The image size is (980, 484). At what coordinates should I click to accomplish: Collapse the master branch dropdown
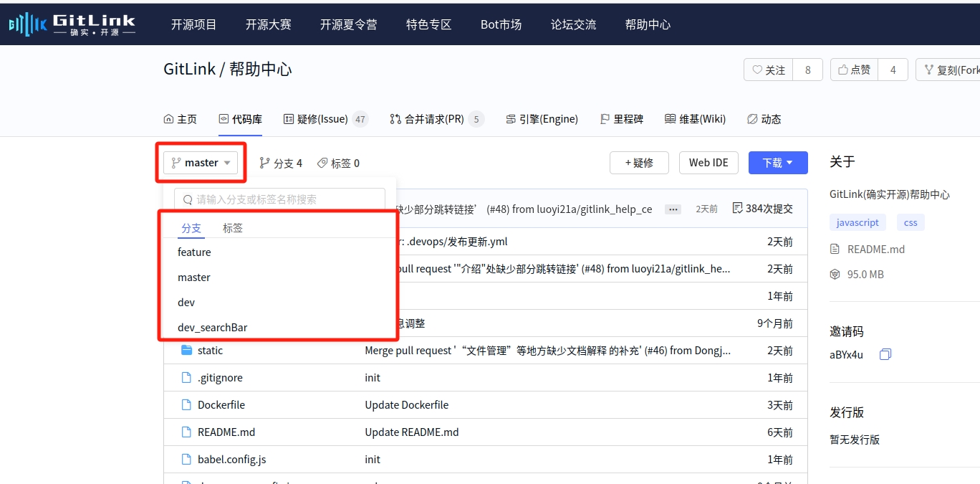tap(201, 163)
